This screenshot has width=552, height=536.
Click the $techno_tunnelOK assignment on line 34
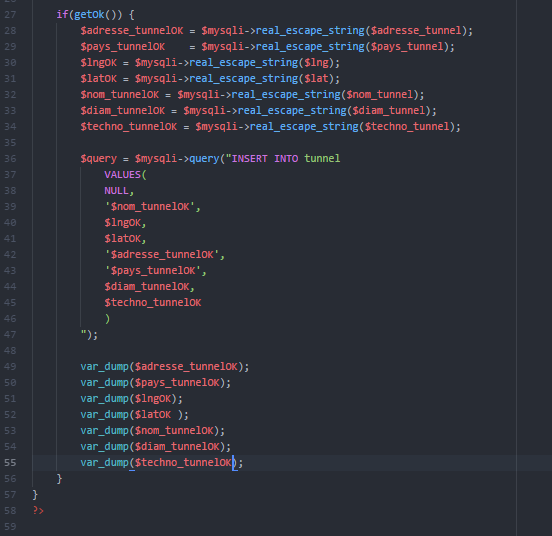click(128, 127)
